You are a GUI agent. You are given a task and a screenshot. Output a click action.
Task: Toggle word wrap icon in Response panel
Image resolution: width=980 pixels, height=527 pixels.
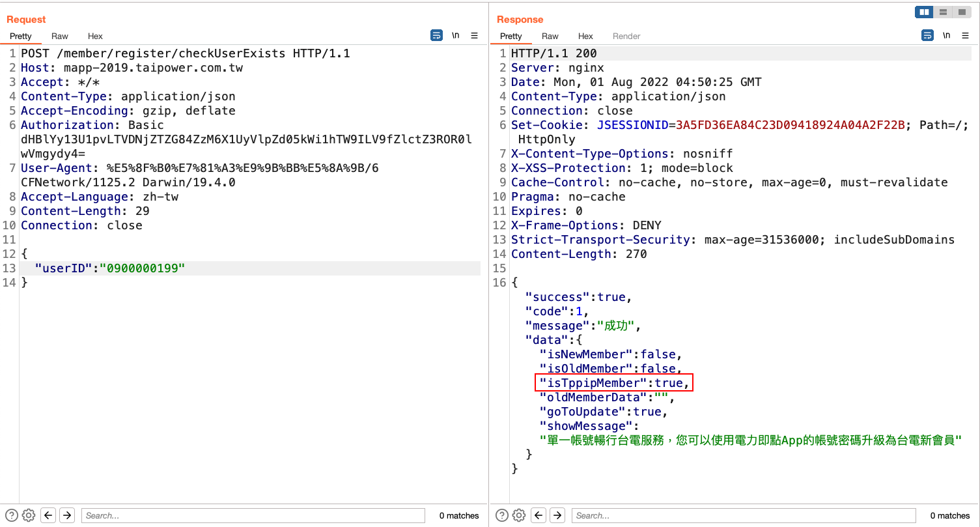coord(927,35)
